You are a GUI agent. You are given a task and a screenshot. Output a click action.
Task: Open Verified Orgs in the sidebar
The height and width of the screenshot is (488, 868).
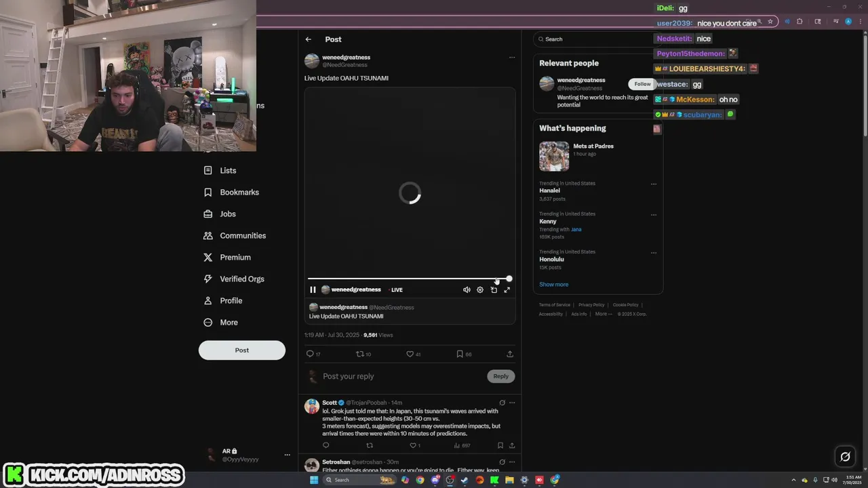coord(234,279)
